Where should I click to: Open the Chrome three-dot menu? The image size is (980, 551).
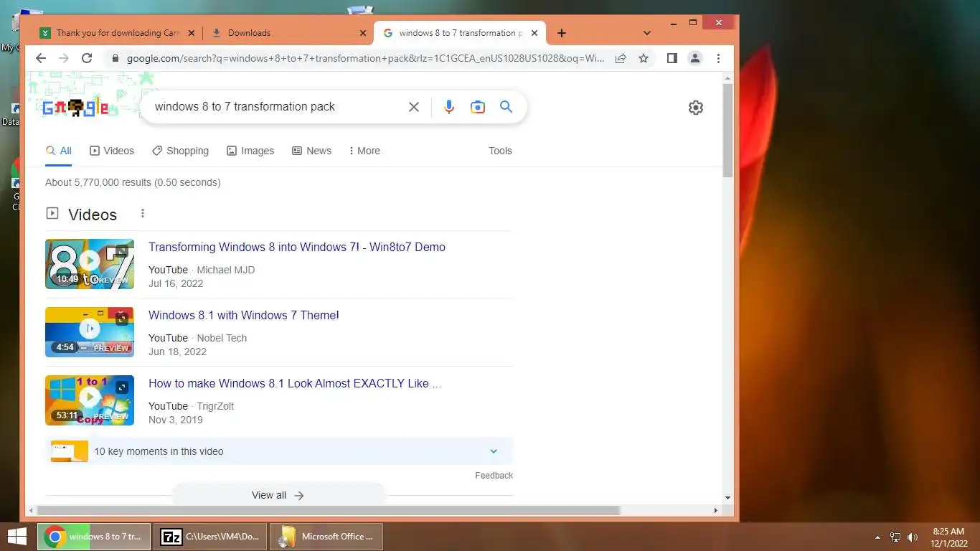tap(718, 58)
